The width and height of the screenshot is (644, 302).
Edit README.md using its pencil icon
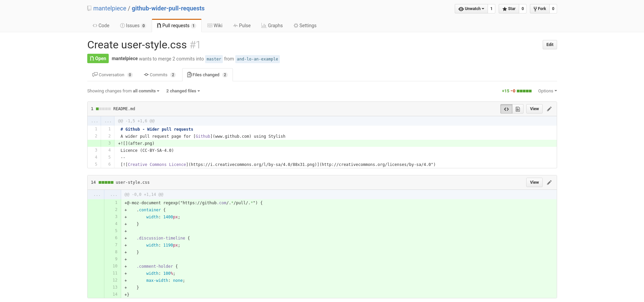549,109
